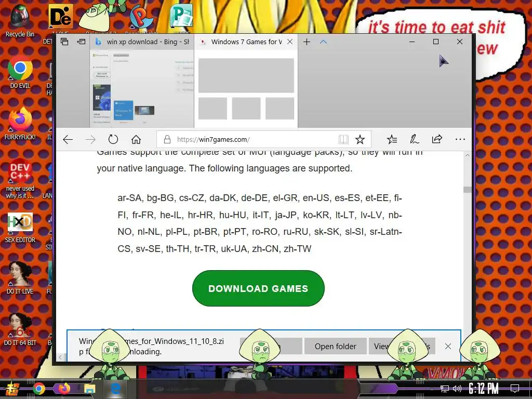Show site info via padlock icon
The image size is (532, 399).
point(167,139)
